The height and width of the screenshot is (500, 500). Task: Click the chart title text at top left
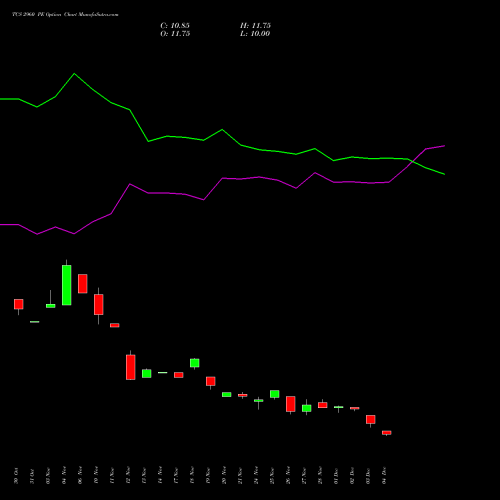coord(65,15)
